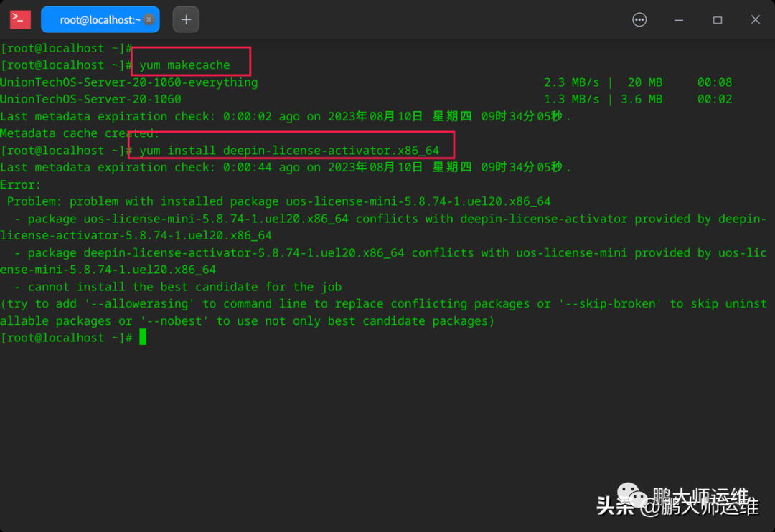The image size is (775, 532).
Task: Click '0:00:44 ago' in expiration check line
Action: (x=261, y=168)
